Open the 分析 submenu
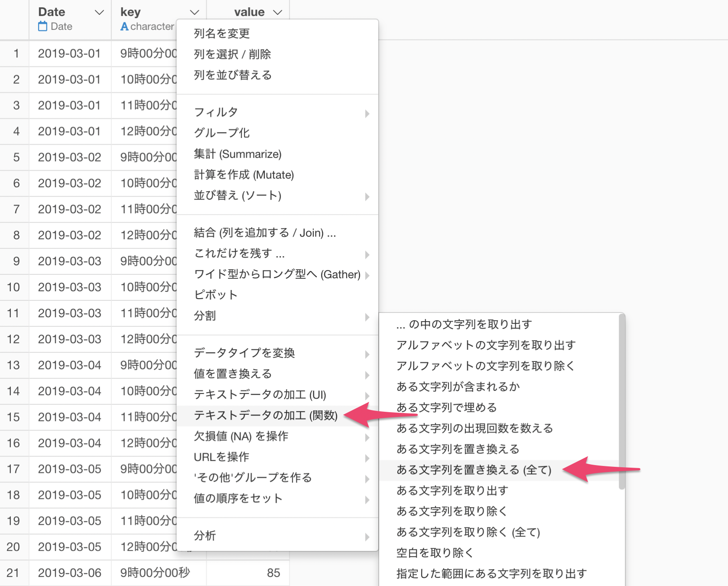 (x=277, y=536)
